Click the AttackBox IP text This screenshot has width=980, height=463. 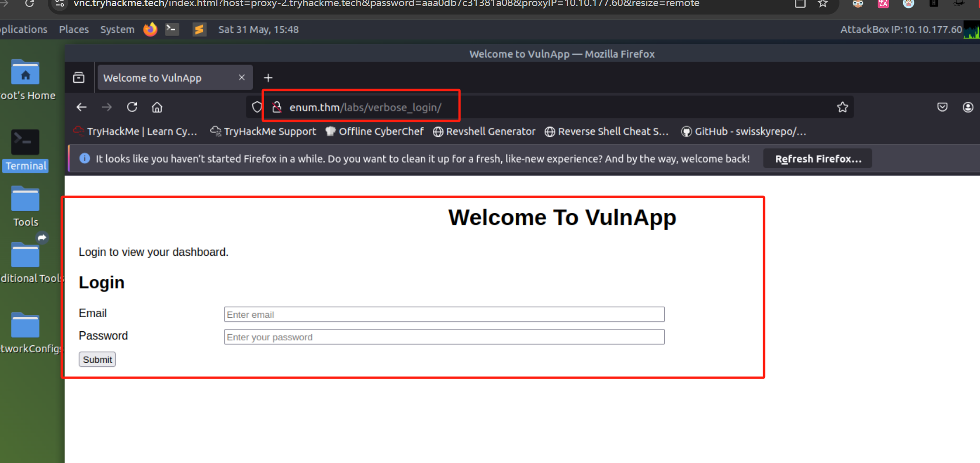(x=901, y=30)
